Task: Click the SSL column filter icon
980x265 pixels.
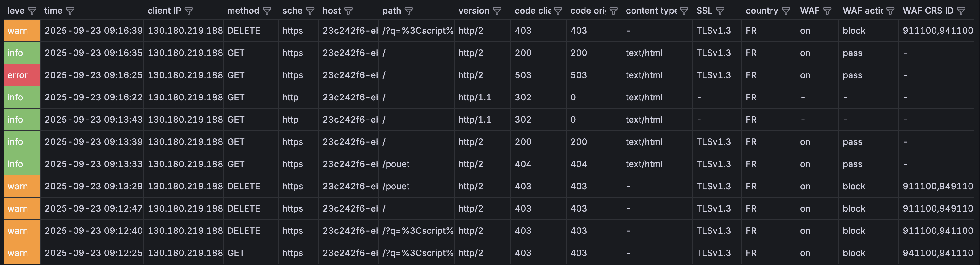Action: (720, 11)
